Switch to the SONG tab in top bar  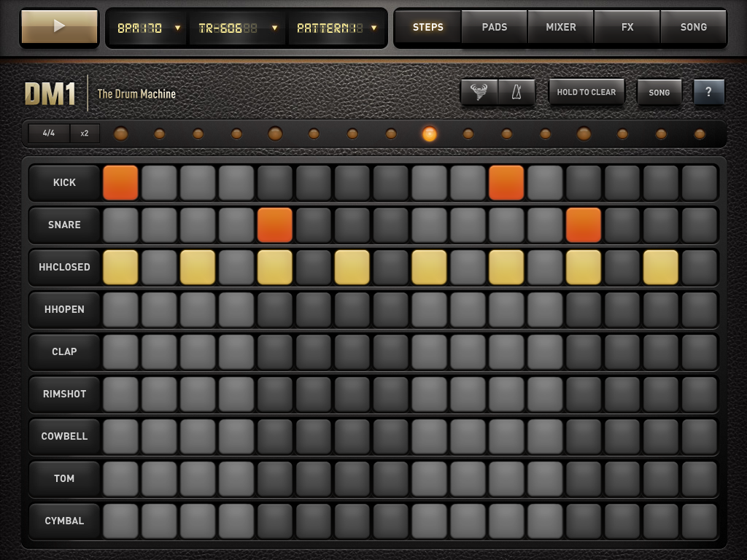(x=694, y=27)
